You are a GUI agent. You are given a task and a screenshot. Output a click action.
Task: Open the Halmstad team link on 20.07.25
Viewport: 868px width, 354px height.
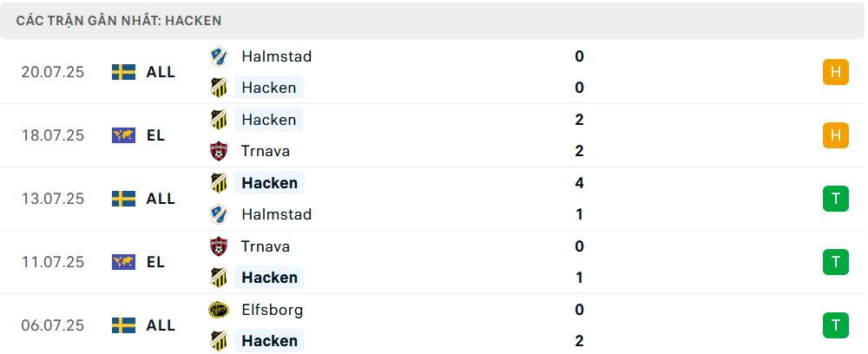click(276, 56)
